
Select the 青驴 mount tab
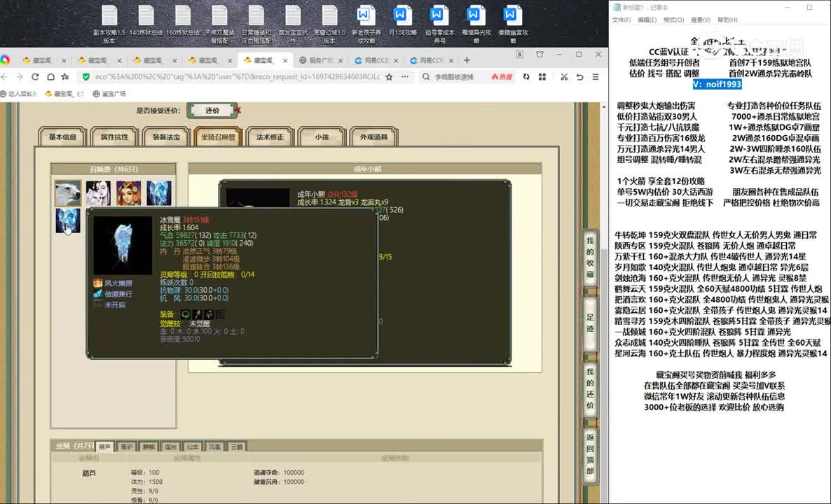click(x=127, y=447)
